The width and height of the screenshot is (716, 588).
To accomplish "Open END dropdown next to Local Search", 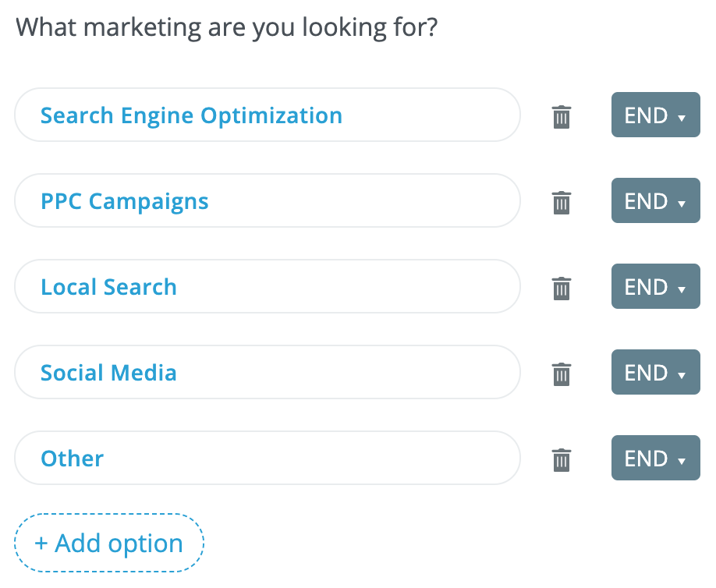I will 655,286.
